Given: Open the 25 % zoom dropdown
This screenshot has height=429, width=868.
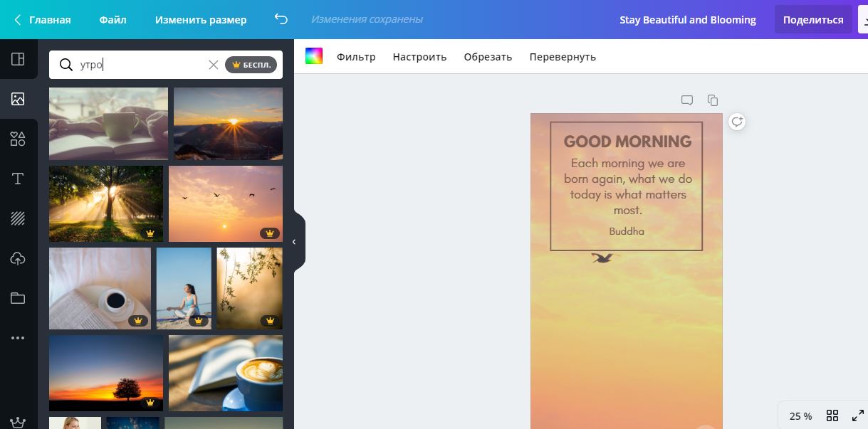Looking at the screenshot, I should [800, 415].
